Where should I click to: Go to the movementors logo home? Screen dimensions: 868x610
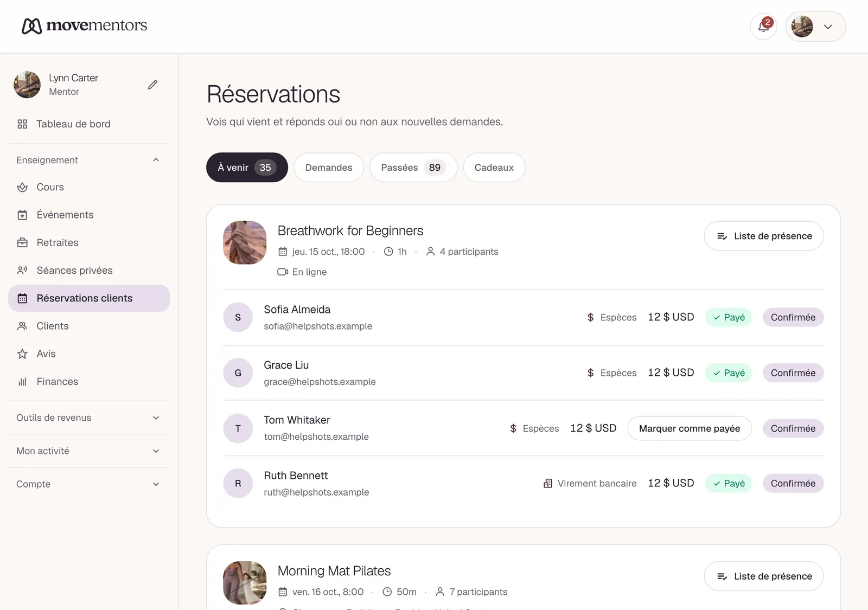pos(85,25)
